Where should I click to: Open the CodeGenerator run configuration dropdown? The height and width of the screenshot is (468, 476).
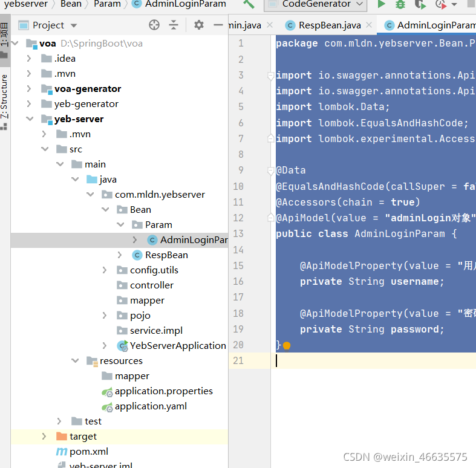[315, 4]
